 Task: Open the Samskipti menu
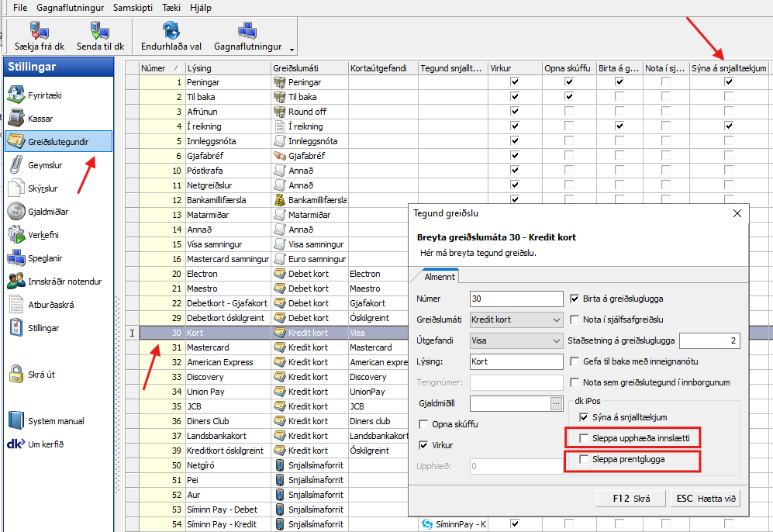[x=134, y=7]
